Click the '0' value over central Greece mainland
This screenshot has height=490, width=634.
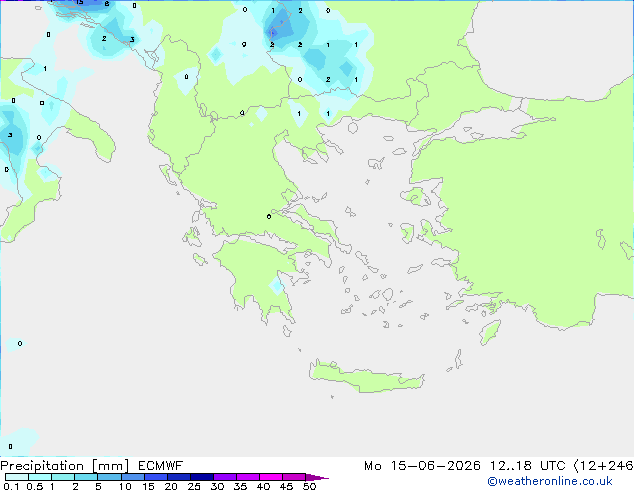pos(269,217)
